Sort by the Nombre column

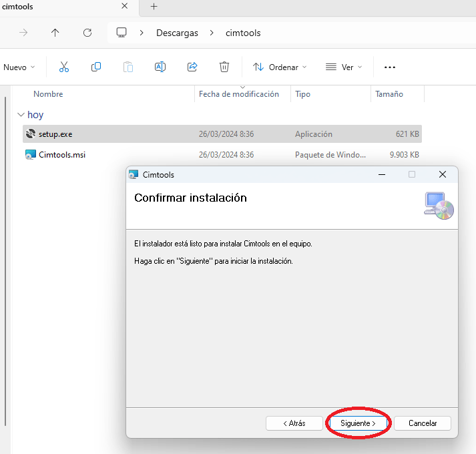pos(48,94)
